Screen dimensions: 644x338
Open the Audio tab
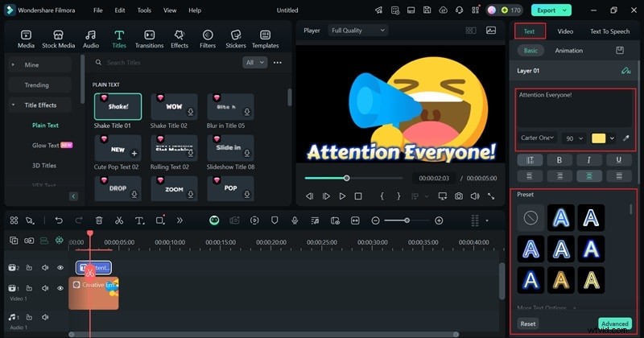[91, 39]
